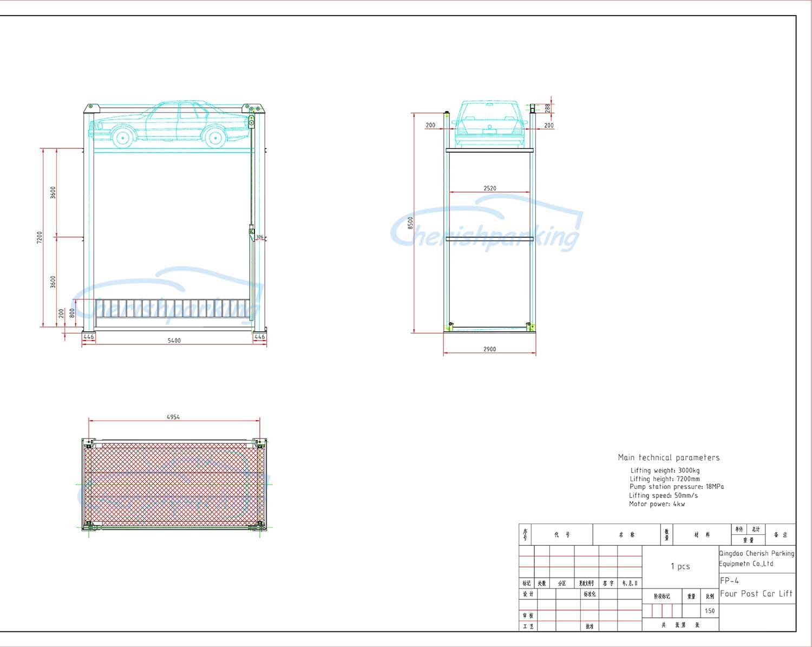
Task: Click the rear-view car illustration
Action: pyautogui.click(x=489, y=123)
